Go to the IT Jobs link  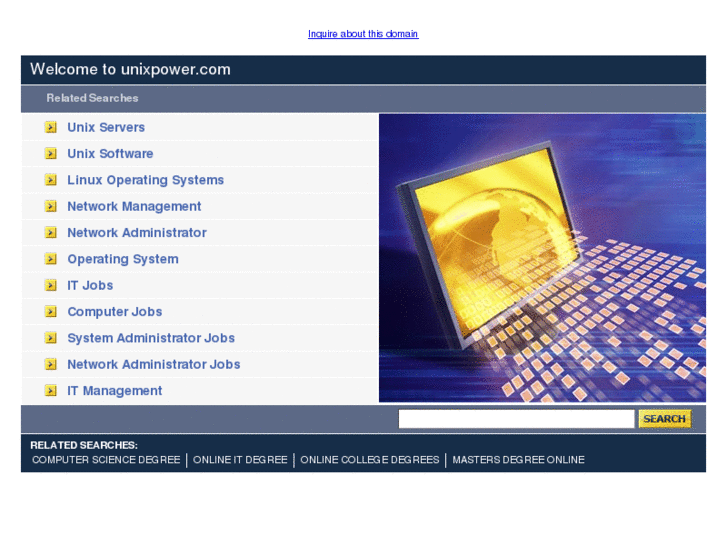tap(90, 286)
